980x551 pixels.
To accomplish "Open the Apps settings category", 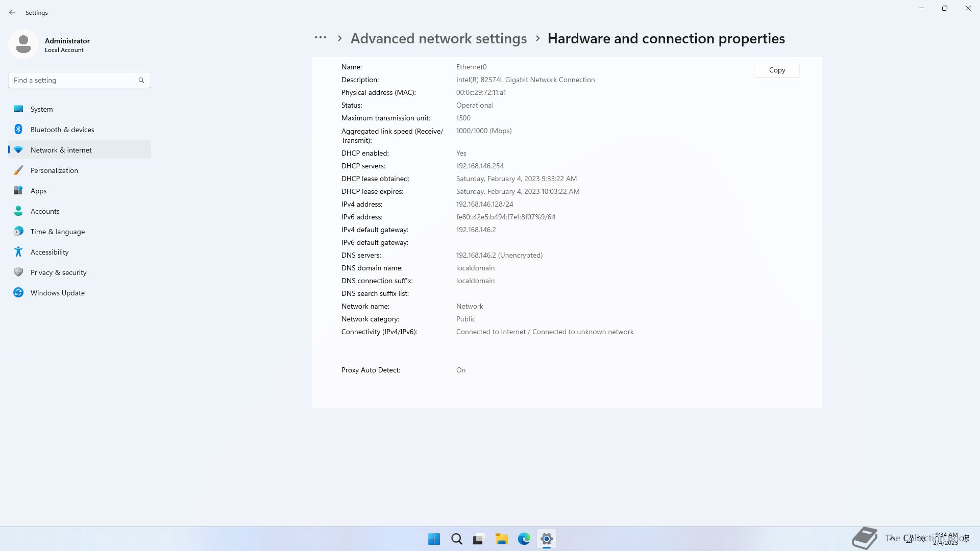I will coord(38,191).
